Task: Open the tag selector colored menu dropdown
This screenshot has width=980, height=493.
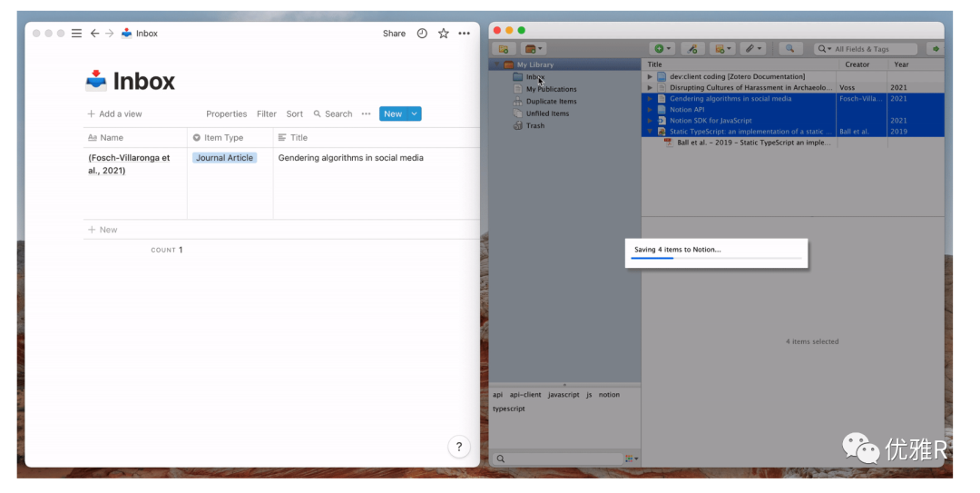Action: [x=632, y=458]
